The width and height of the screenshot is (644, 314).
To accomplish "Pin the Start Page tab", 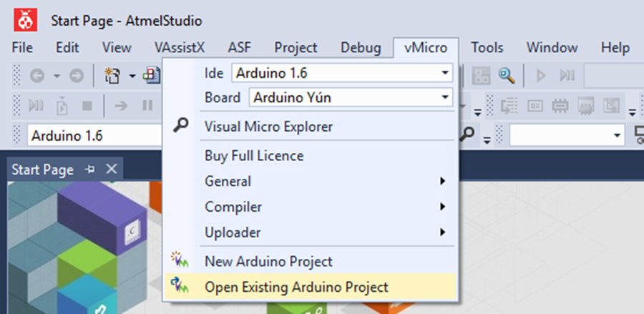I will click(x=89, y=169).
